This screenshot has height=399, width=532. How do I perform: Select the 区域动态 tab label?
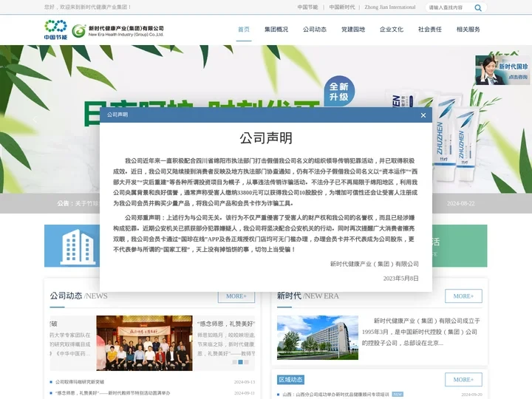tap(290, 380)
